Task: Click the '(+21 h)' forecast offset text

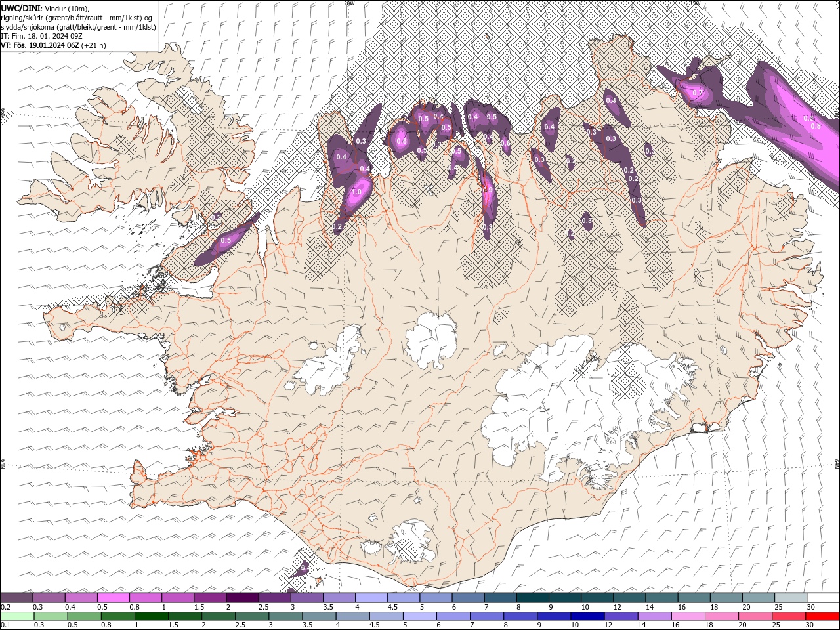Action: click(x=93, y=45)
